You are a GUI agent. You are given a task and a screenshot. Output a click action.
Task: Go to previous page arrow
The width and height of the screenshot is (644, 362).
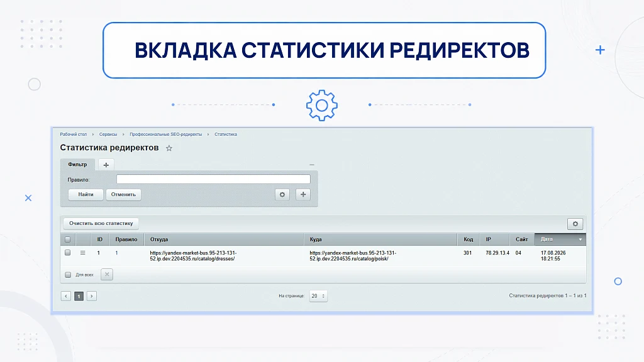65,296
